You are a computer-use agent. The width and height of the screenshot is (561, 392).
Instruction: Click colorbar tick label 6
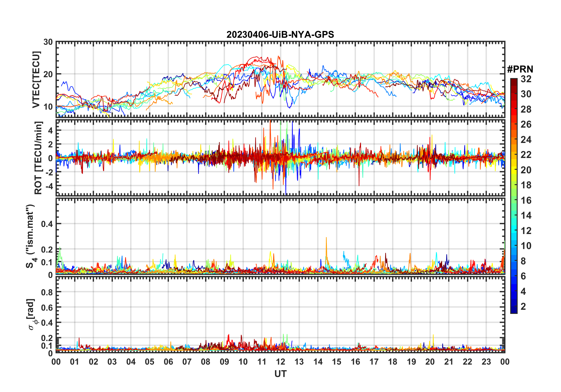[523, 276]
